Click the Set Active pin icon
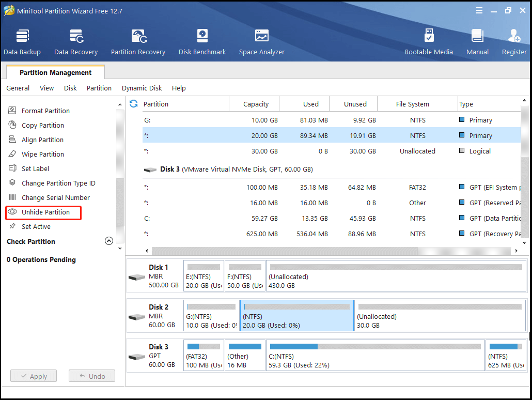 tap(12, 226)
